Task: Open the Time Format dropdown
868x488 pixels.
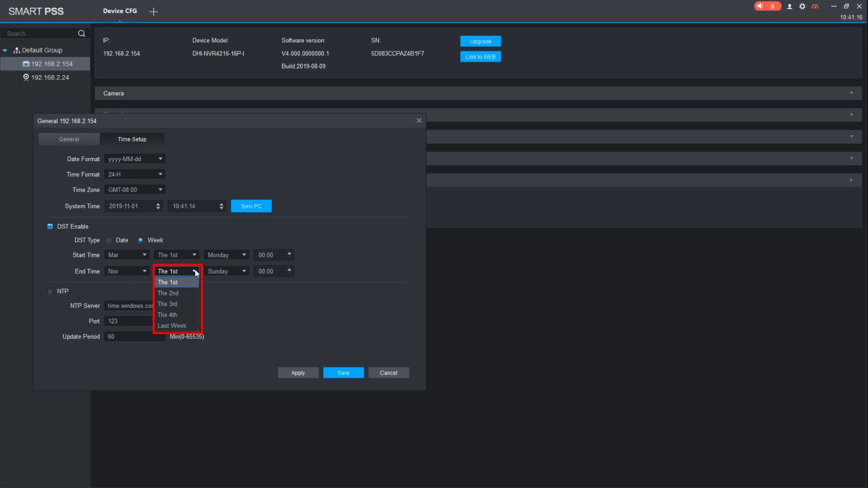Action: click(x=135, y=175)
